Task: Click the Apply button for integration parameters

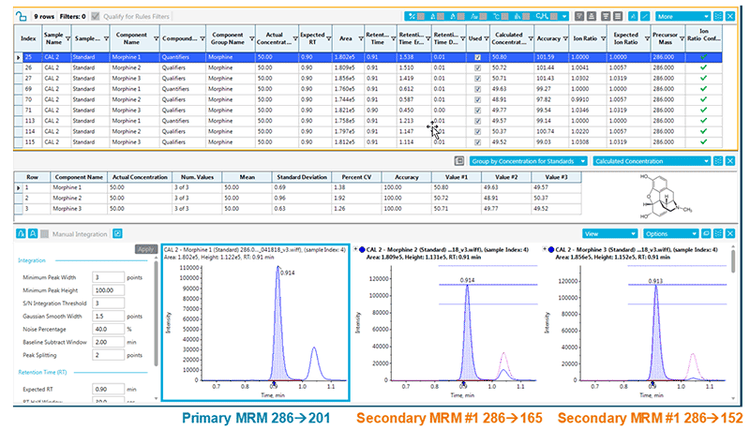Action: [x=145, y=248]
